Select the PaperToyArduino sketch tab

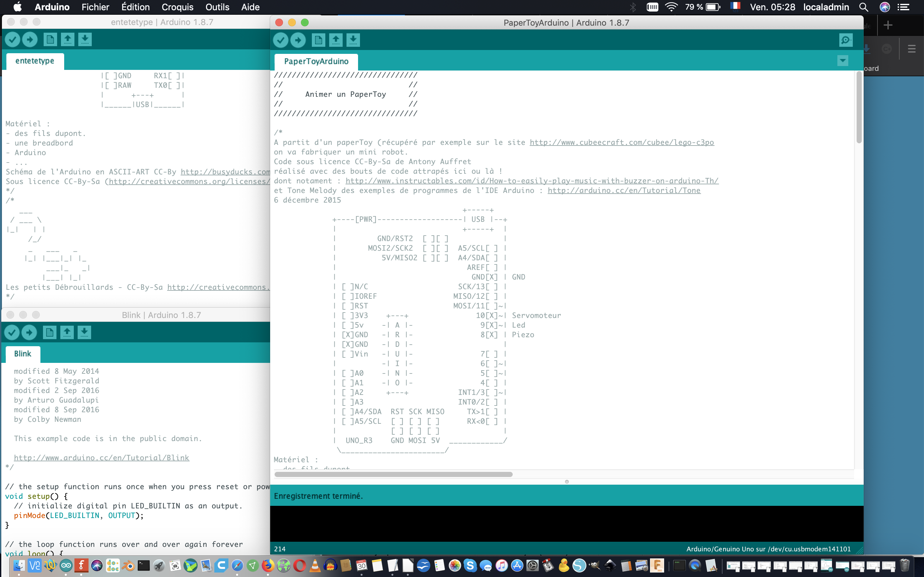(316, 62)
